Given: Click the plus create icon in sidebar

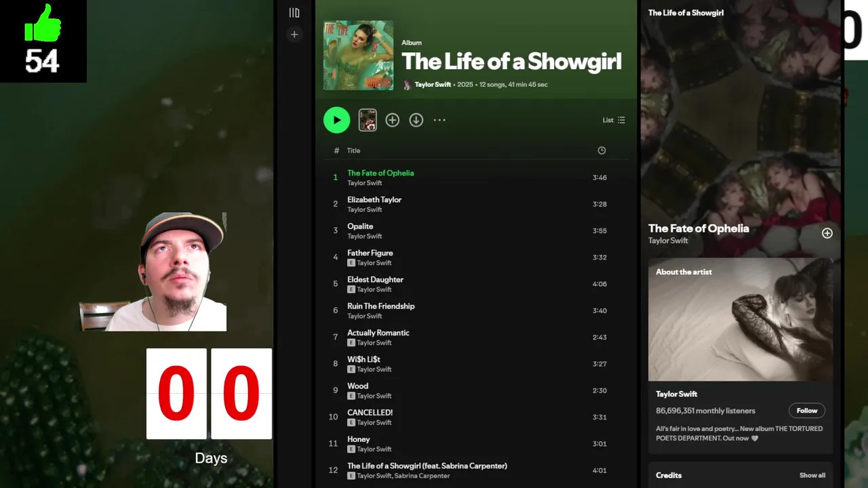Looking at the screenshot, I should 294,35.
